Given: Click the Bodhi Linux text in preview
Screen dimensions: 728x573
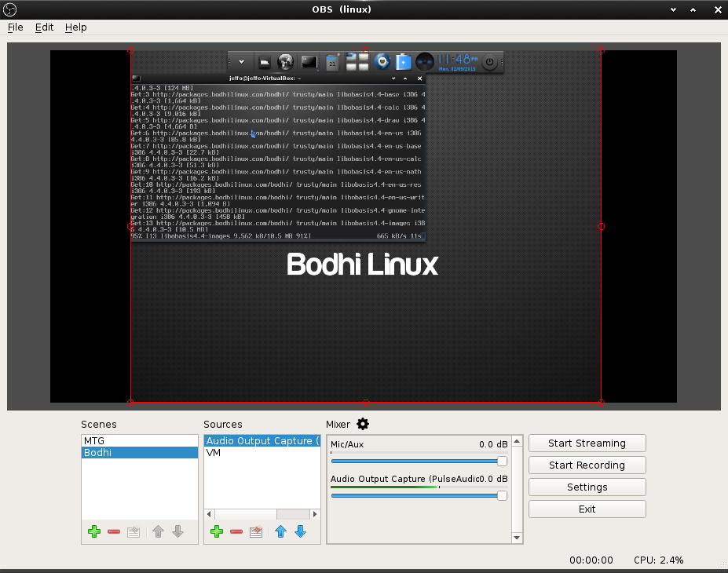Looking at the screenshot, I should pos(362,265).
